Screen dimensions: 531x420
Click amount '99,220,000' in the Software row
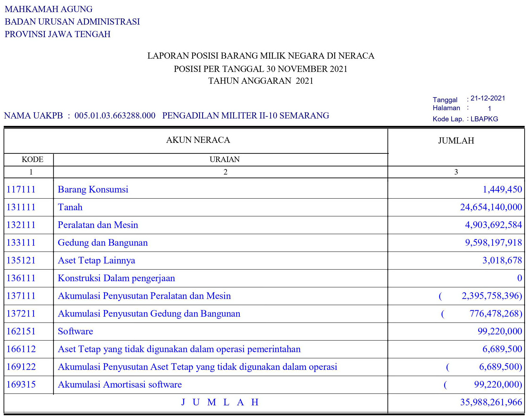click(x=500, y=331)
